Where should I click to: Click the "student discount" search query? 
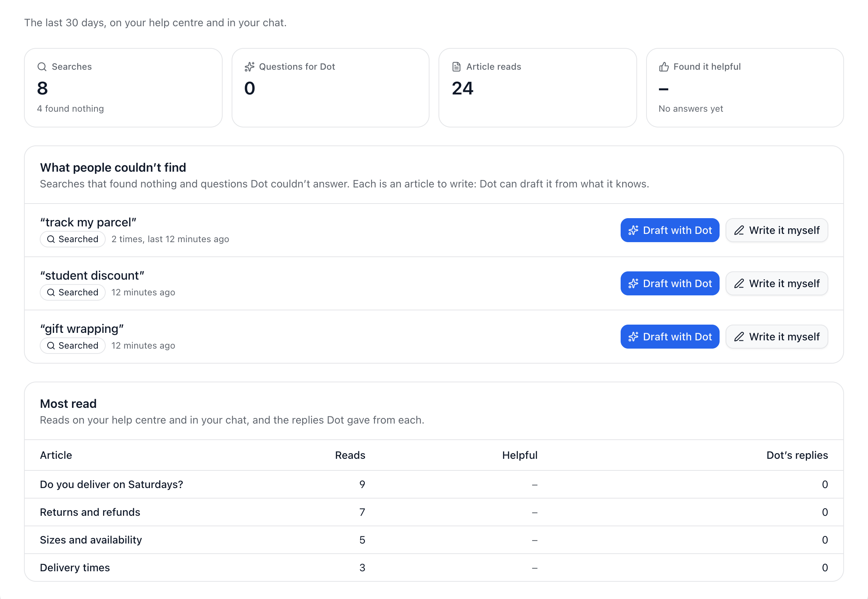pyautogui.click(x=92, y=276)
